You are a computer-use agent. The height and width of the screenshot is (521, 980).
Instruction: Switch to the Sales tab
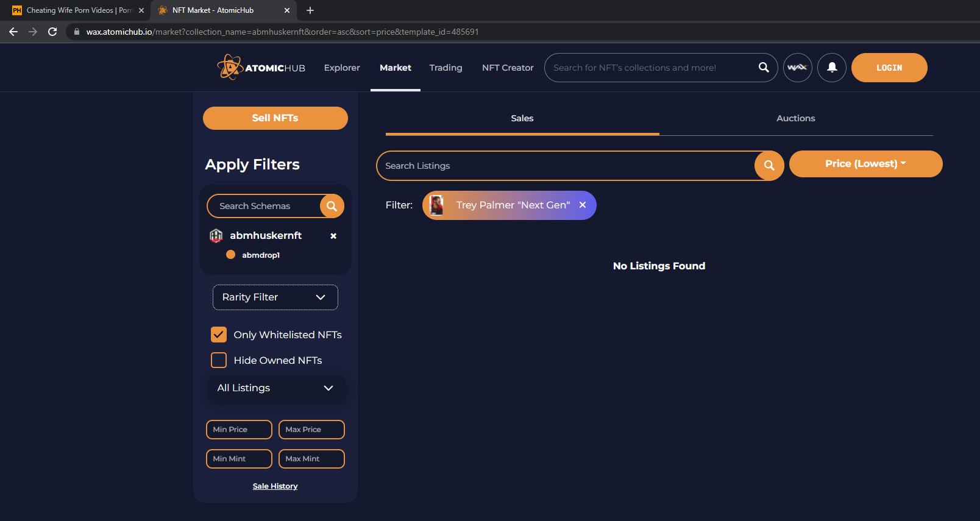(x=522, y=118)
